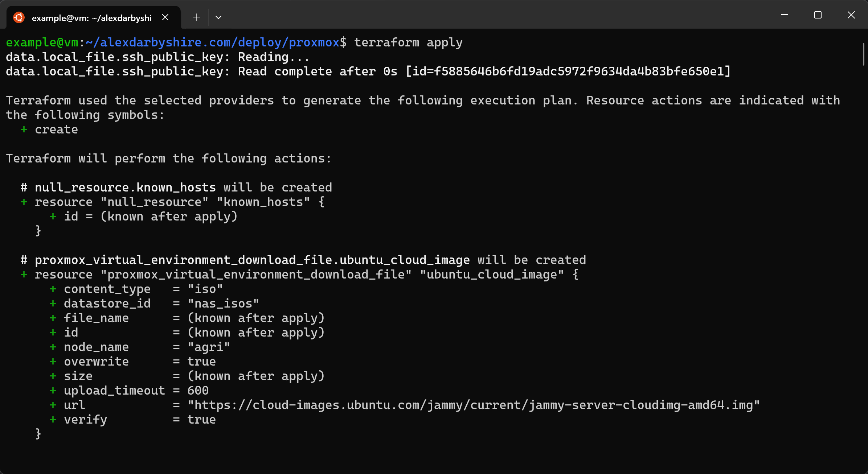This screenshot has height=474, width=868.
Task: Click the upload_timeout value 600
Action: [198, 391]
